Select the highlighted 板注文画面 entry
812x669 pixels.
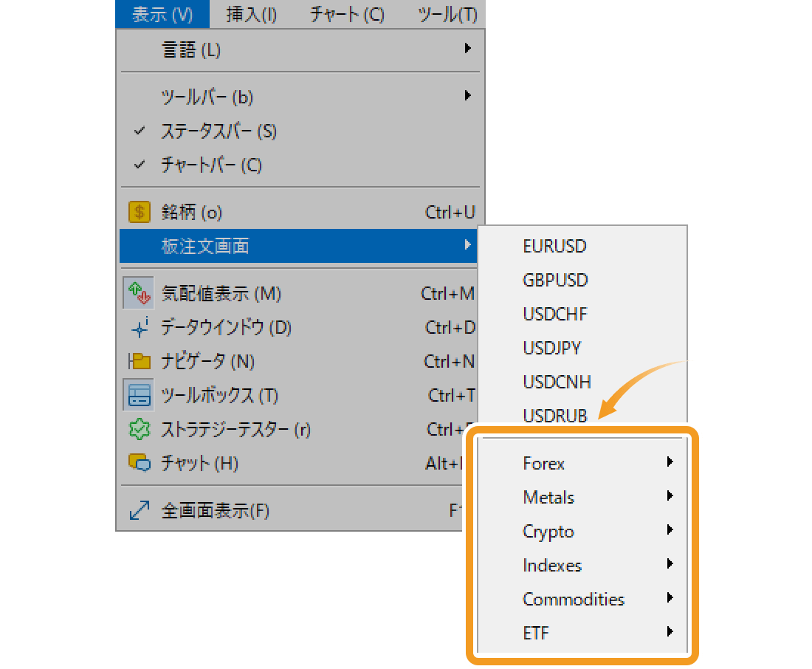(298, 246)
